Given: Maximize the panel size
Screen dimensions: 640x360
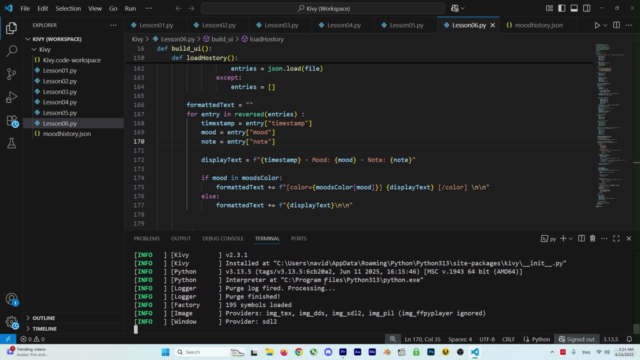Looking at the screenshot, I should 616,238.
